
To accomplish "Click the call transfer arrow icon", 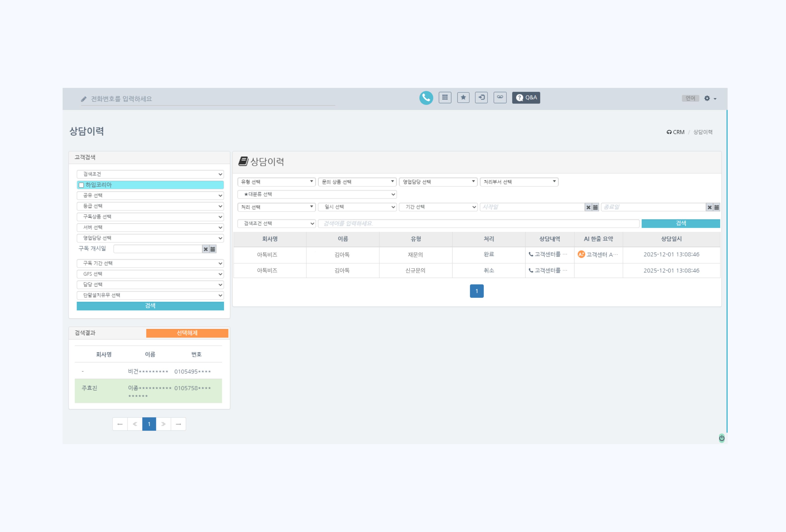I will pos(481,98).
